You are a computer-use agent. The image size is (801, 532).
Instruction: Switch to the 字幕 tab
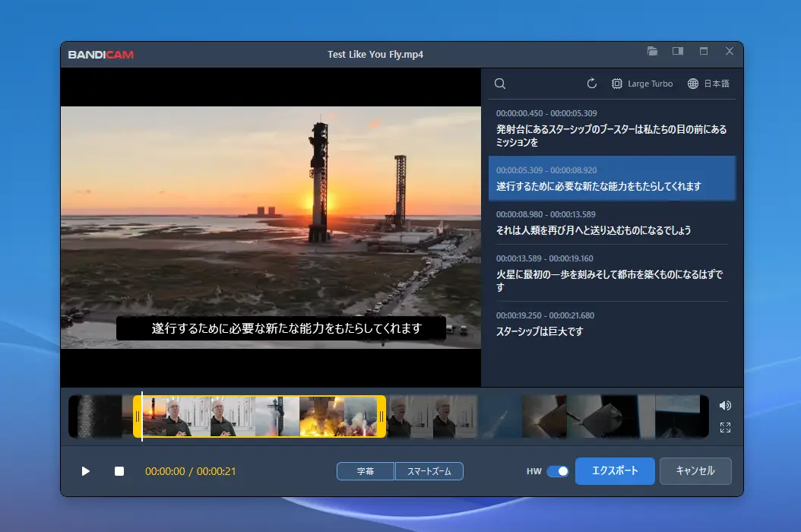tap(366, 471)
